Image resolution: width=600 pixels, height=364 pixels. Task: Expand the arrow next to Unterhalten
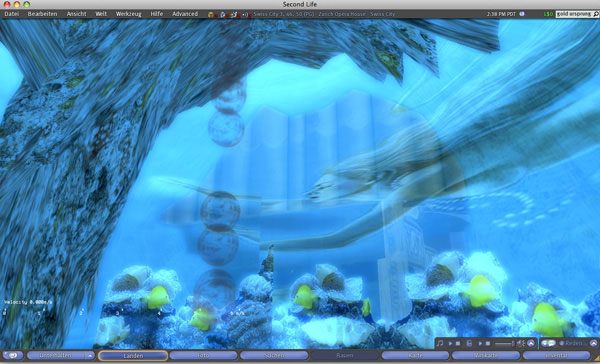coord(90,356)
